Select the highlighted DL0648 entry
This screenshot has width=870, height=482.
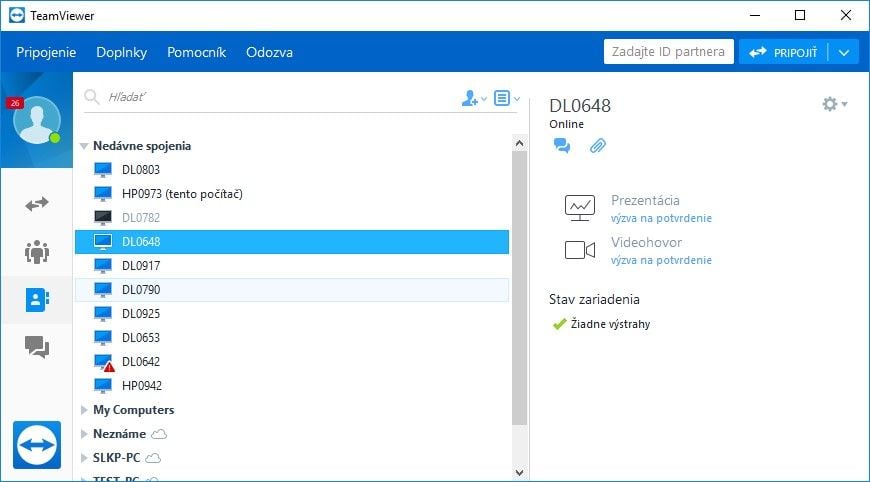(292, 242)
